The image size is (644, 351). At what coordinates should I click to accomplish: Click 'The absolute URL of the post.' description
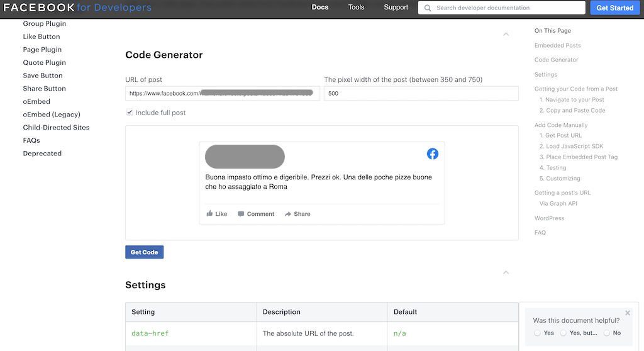click(x=308, y=333)
